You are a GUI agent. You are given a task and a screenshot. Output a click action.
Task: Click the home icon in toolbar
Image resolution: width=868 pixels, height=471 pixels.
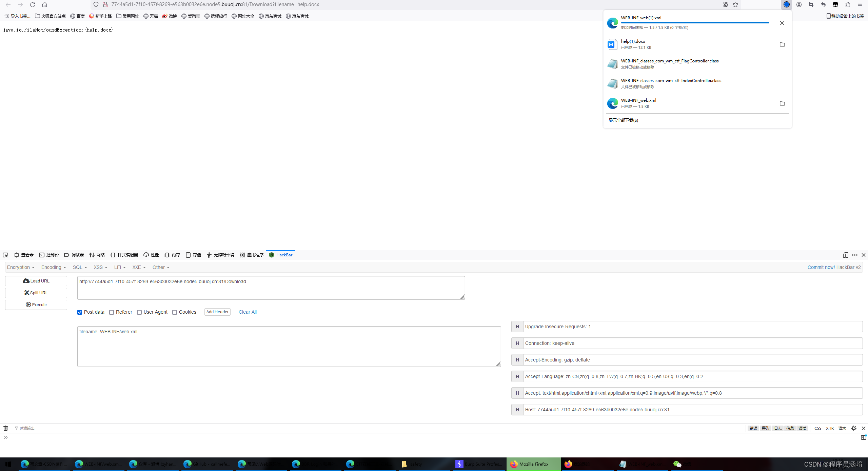44,4
